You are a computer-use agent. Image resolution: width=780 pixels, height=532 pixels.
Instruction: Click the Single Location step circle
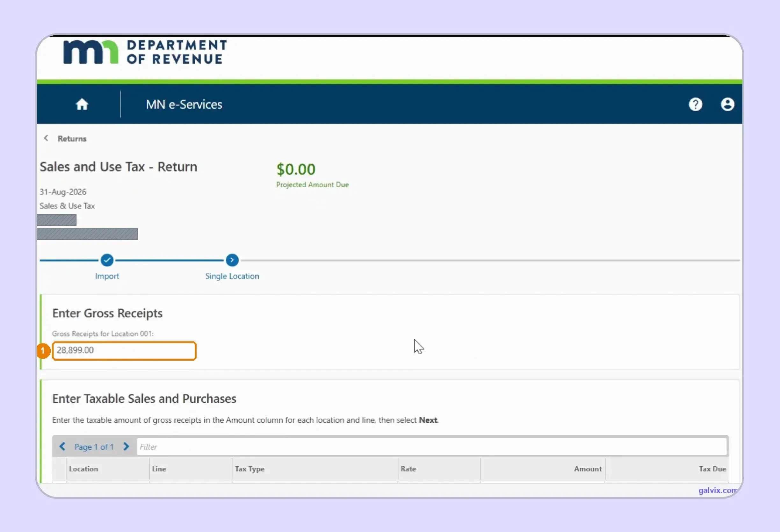[232, 260]
